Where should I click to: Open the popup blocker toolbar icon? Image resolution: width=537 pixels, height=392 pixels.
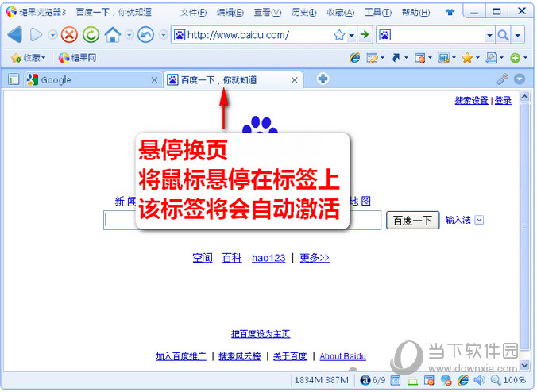pyautogui.click(x=419, y=58)
